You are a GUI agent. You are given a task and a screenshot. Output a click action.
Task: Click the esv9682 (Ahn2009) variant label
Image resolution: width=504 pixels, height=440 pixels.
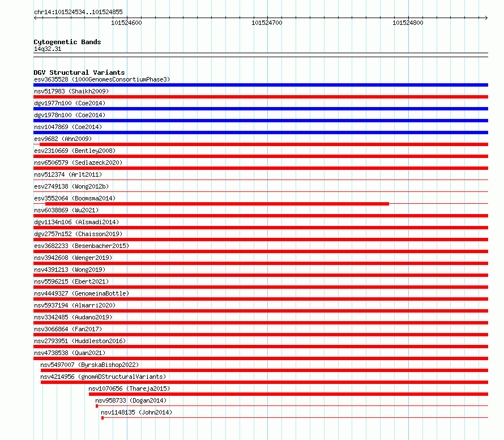pyautogui.click(x=63, y=139)
